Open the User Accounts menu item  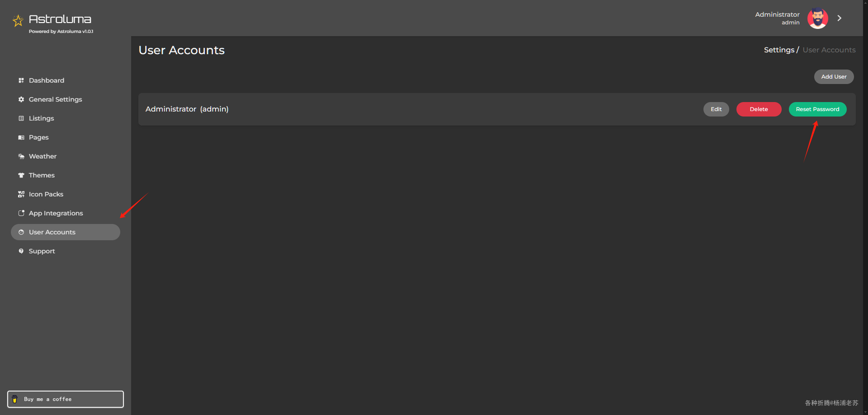click(66, 232)
